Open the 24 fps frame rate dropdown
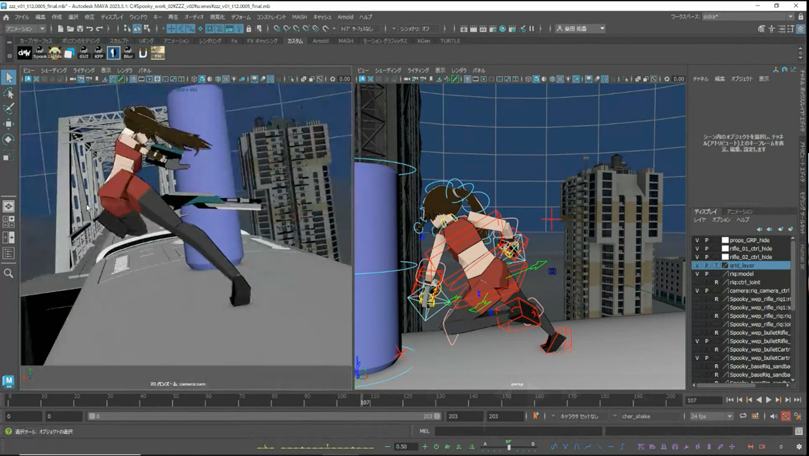Viewport: 809px width, 456px height. (x=709, y=416)
